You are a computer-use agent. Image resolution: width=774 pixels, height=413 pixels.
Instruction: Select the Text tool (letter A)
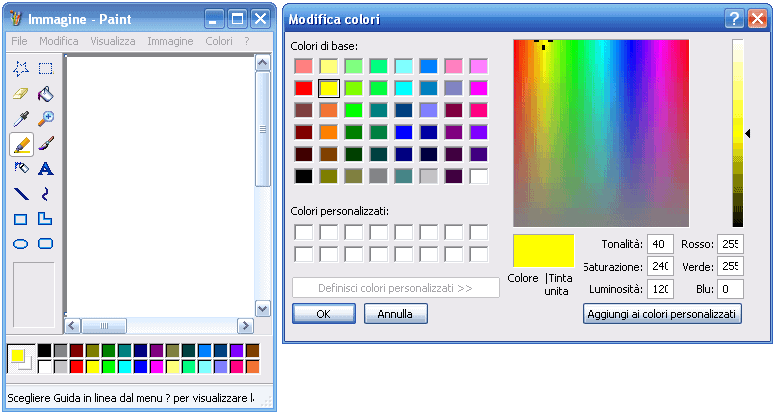coord(45,169)
